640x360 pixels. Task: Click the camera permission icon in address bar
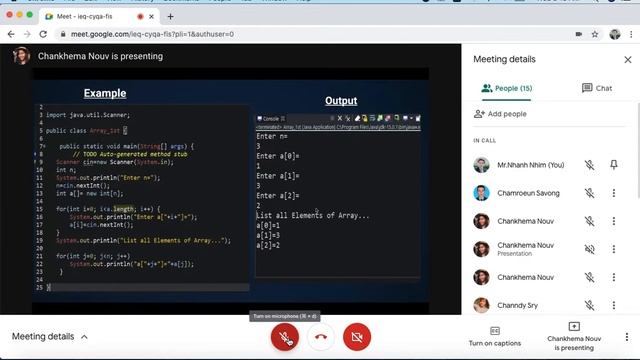click(x=578, y=34)
